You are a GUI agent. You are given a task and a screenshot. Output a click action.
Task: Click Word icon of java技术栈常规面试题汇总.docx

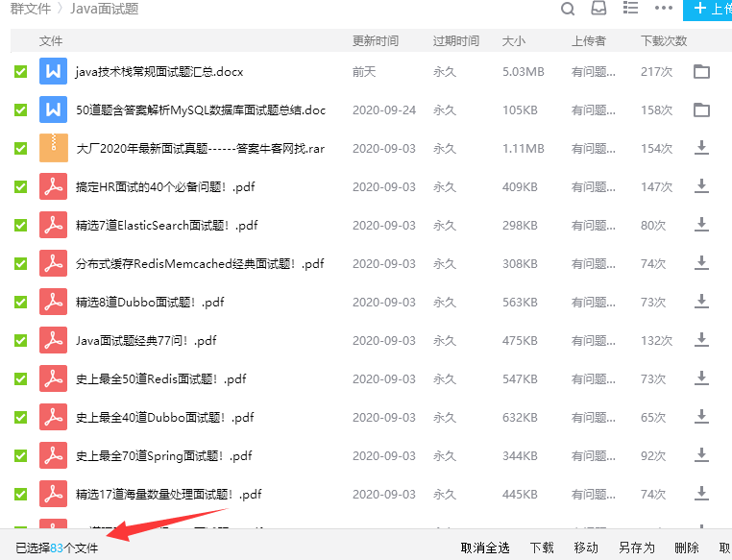coord(53,71)
